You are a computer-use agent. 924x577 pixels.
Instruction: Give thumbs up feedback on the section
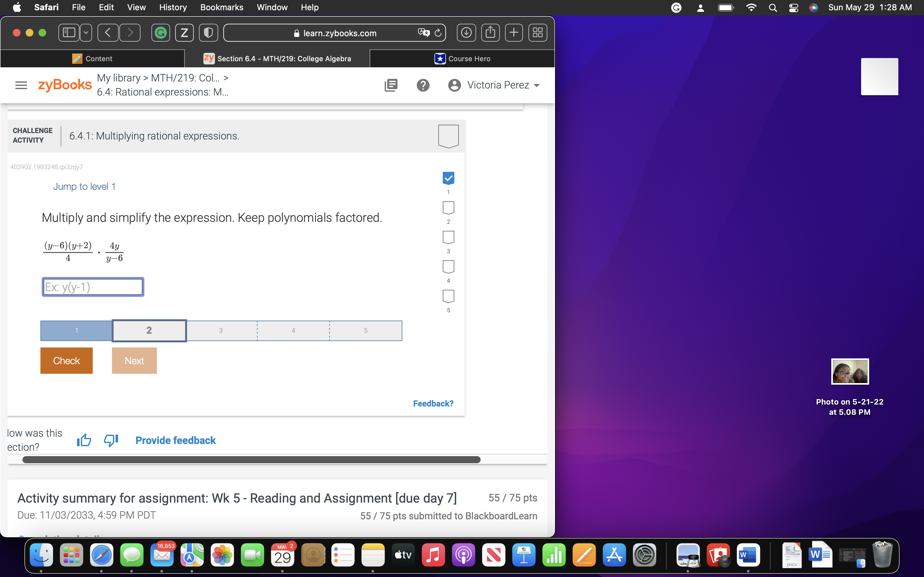coord(84,440)
